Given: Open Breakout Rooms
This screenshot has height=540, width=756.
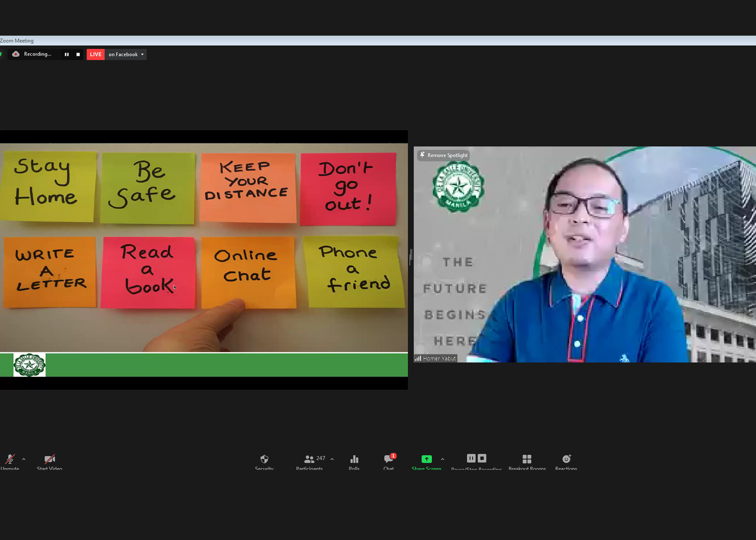Looking at the screenshot, I should point(527,459).
